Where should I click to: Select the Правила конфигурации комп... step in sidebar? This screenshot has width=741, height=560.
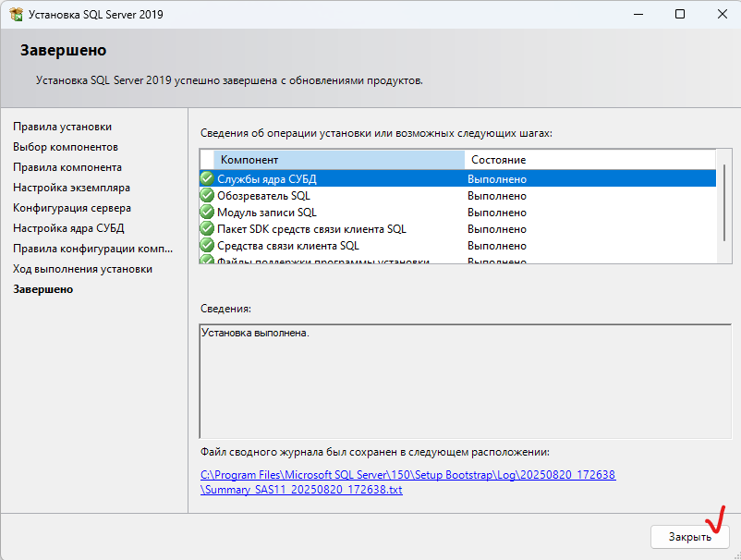[93, 249]
